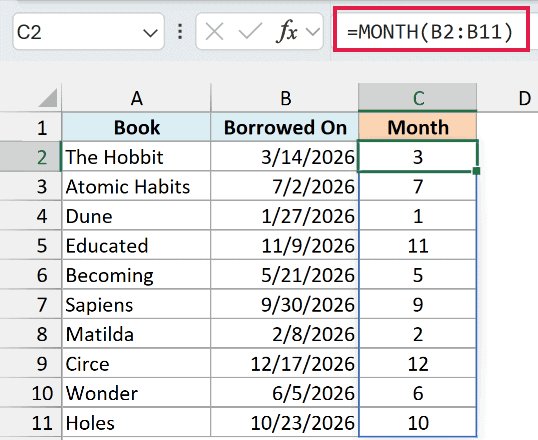Select row 5 header
The width and height of the screenshot is (538, 440).
[x=31, y=245]
